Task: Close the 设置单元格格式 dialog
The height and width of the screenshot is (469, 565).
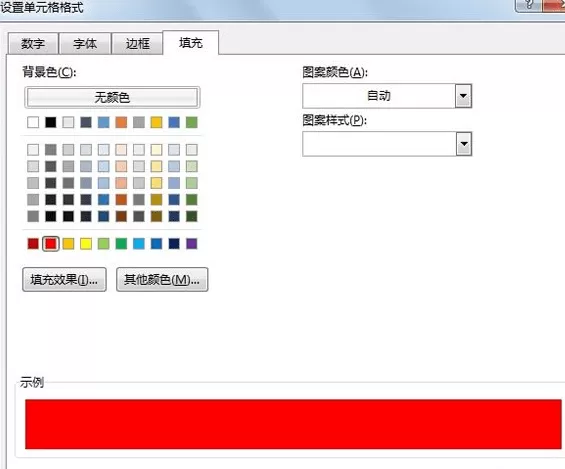Action: click(554, 5)
